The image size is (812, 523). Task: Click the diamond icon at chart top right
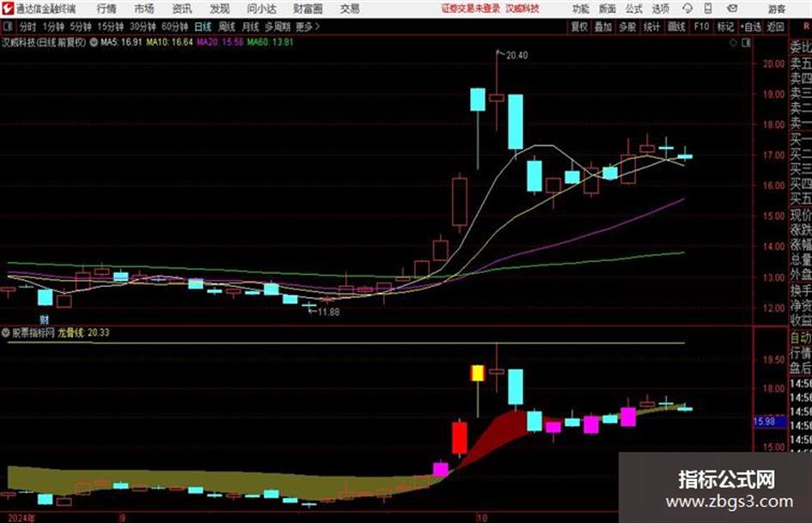pos(733,43)
